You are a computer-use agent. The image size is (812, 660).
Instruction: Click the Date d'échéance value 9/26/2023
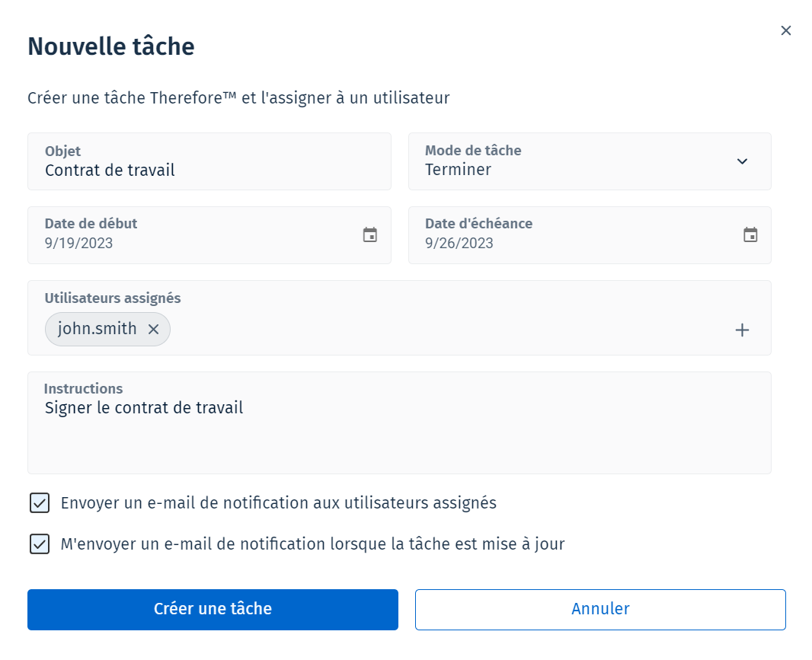point(459,244)
